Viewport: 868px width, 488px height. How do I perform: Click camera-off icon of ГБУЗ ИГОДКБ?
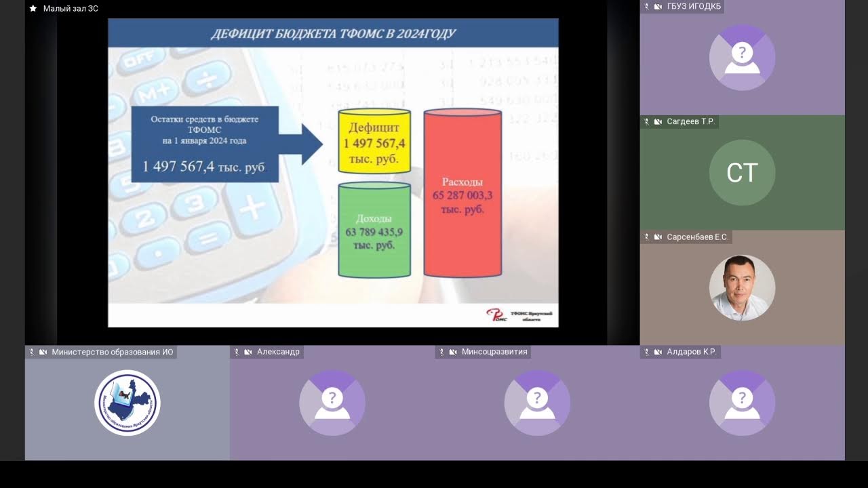coord(658,7)
